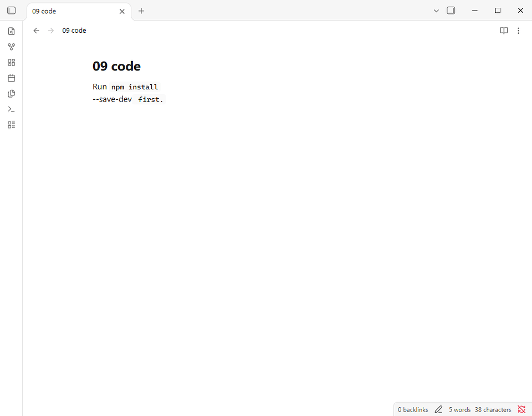
Task: Click the red sync-off status icon
Action: coord(521,409)
